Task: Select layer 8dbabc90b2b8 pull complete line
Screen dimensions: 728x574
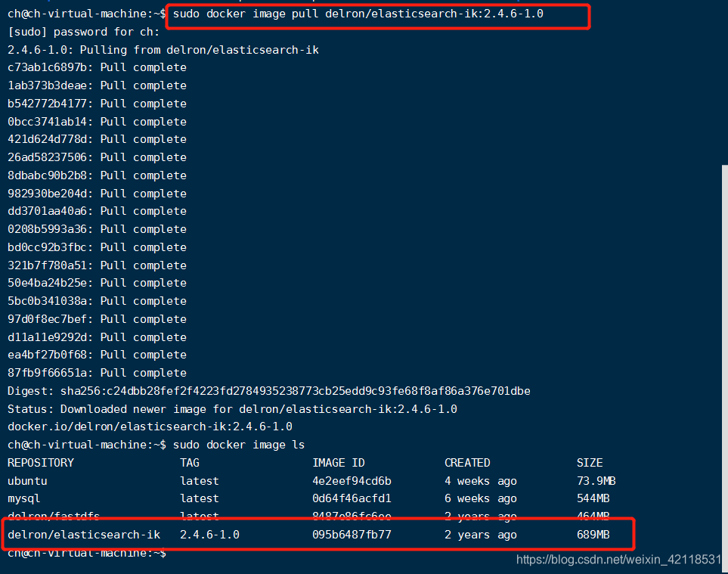Action: (97, 175)
